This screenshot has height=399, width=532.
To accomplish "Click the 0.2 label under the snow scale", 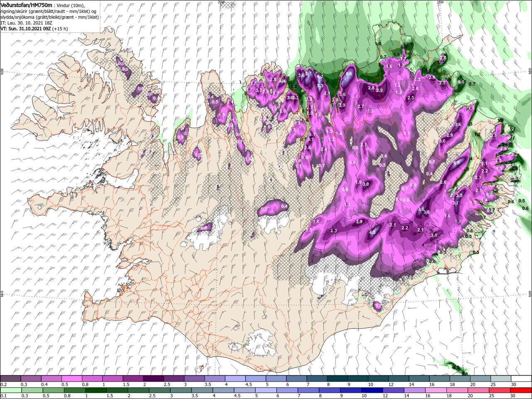I will (x=4, y=384).
